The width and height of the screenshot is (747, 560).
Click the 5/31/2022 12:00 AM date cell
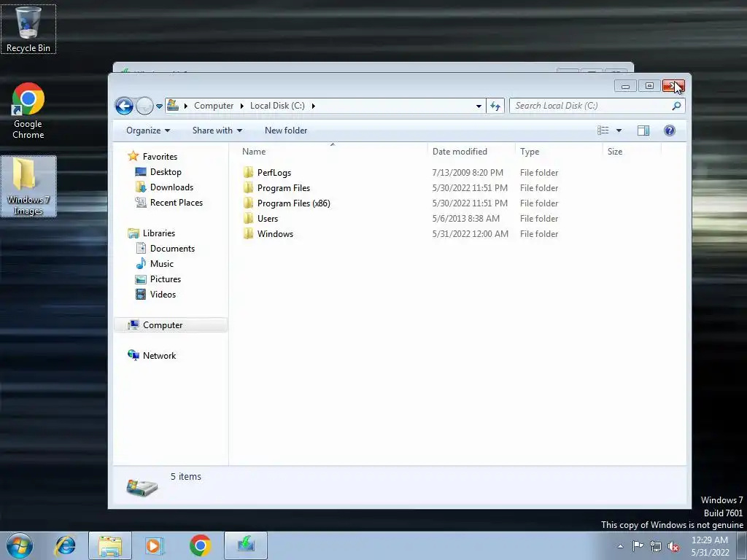[471, 234]
